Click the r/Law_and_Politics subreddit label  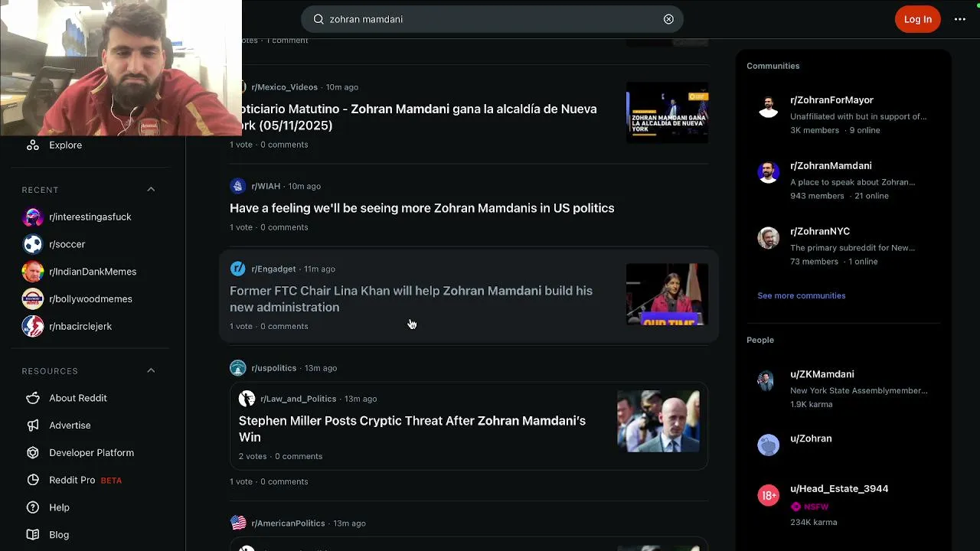click(298, 399)
